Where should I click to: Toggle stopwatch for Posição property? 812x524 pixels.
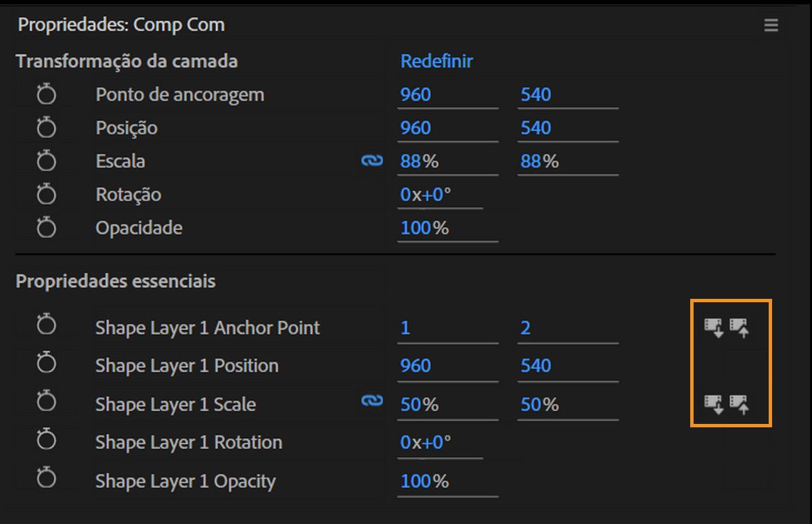click(x=46, y=127)
